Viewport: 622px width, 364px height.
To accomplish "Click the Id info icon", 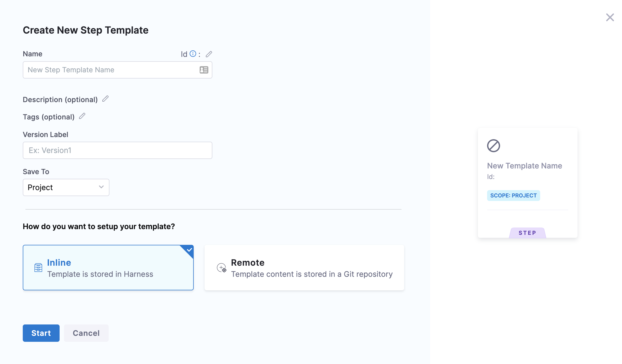I will pos(193,54).
